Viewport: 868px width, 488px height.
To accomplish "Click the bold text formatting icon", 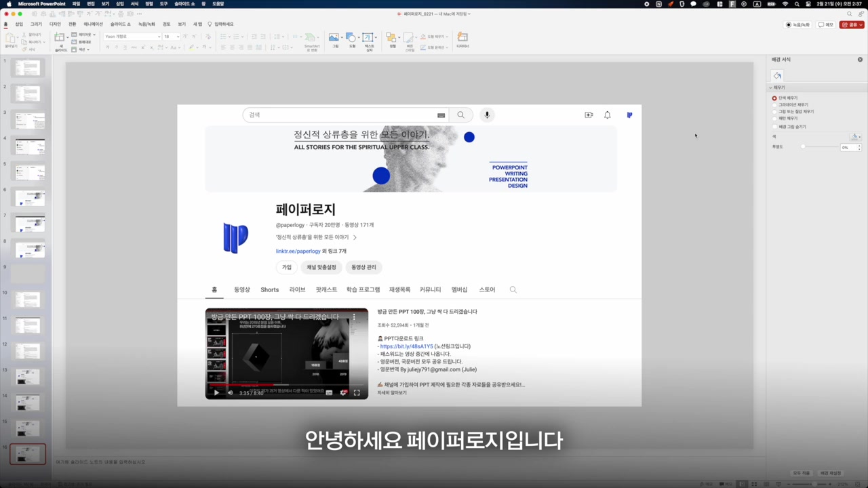I will point(108,47).
